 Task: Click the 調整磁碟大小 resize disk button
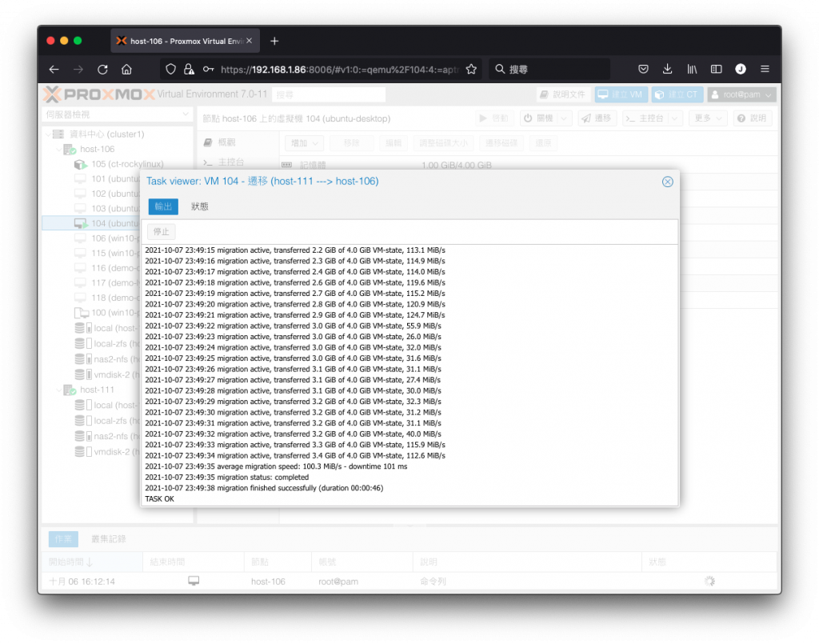(x=443, y=143)
